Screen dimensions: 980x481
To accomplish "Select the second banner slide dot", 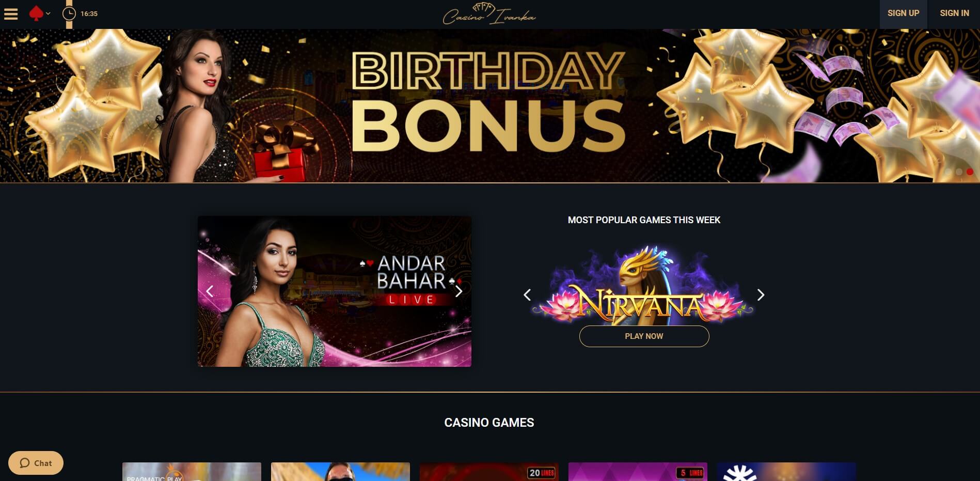I will (x=959, y=172).
